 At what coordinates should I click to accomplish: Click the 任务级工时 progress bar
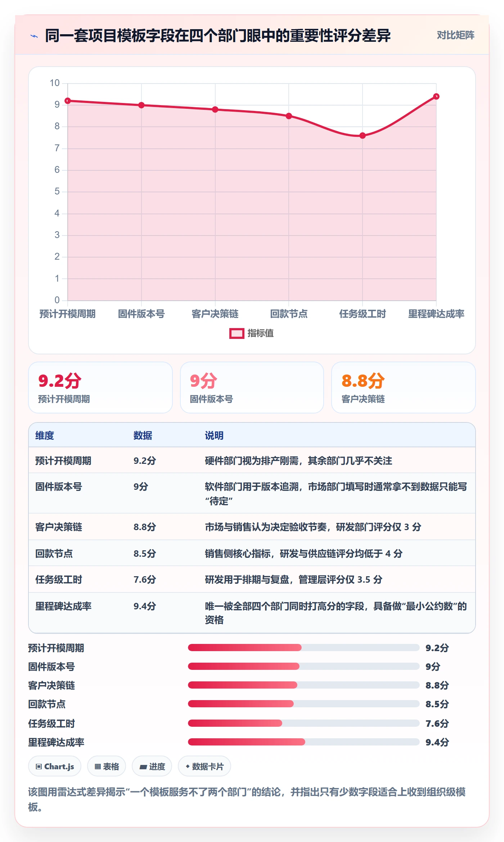point(303,723)
